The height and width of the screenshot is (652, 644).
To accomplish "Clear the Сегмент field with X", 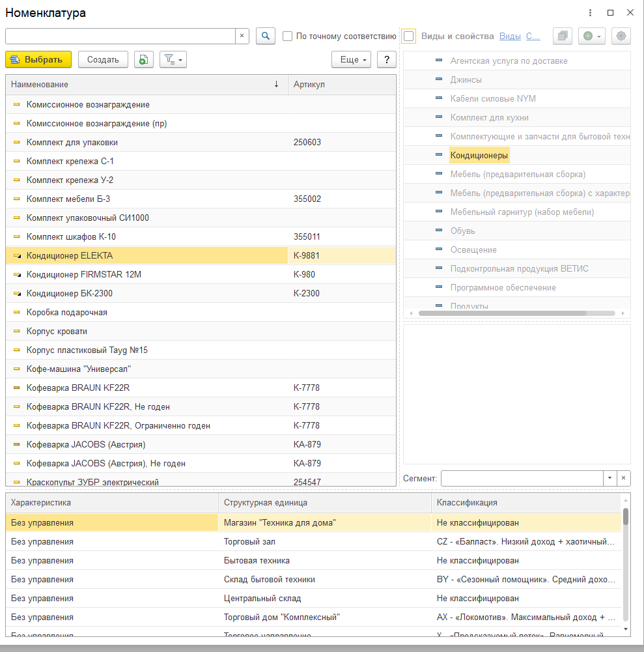I will pos(624,478).
